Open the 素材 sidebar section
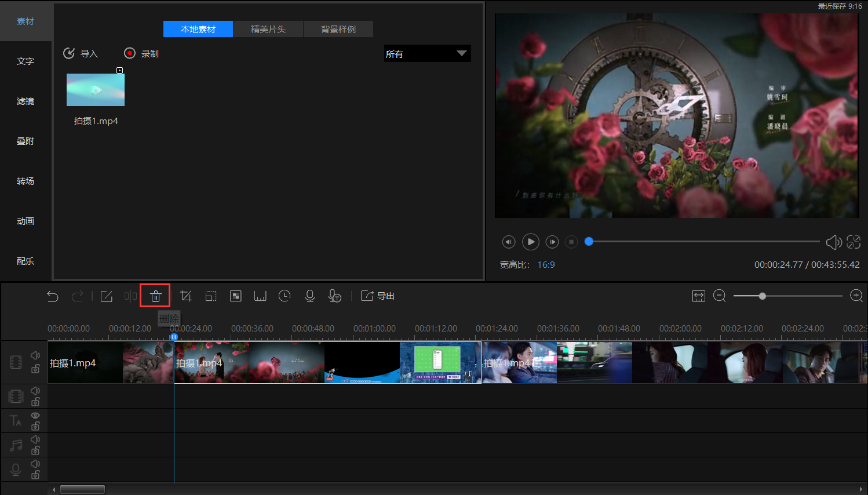The width and height of the screenshot is (868, 495). coord(25,21)
